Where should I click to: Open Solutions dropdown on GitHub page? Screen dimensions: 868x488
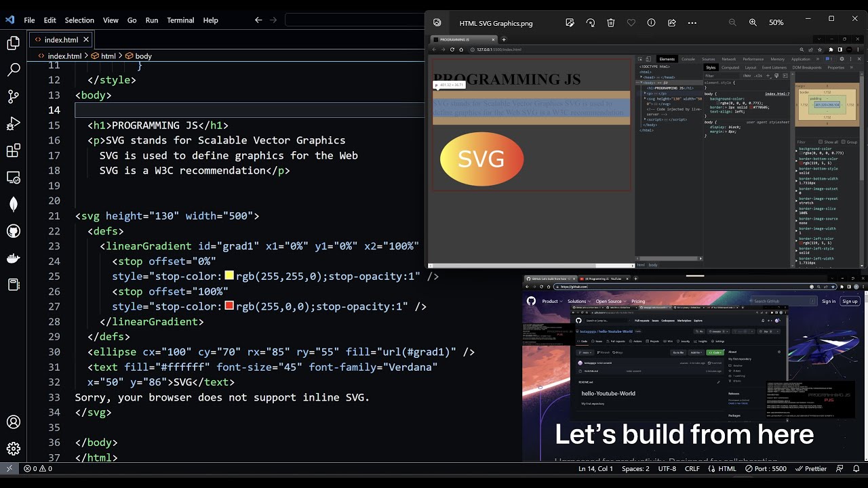pos(578,302)
